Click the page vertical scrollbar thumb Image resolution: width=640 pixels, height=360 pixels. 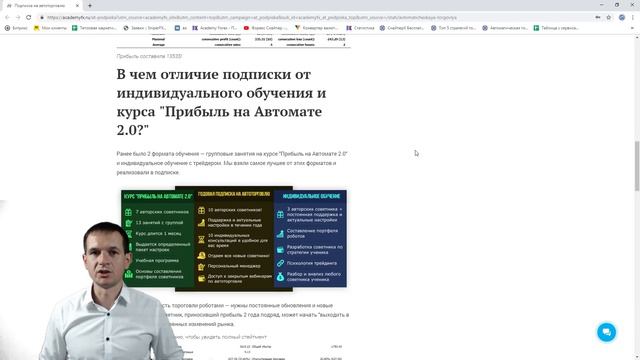637,165
